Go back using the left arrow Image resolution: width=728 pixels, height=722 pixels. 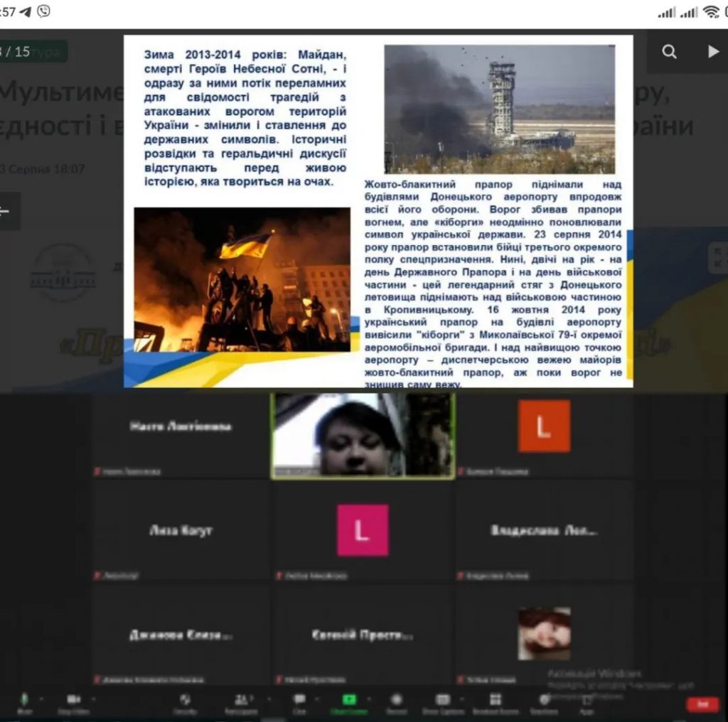point(6,211)
